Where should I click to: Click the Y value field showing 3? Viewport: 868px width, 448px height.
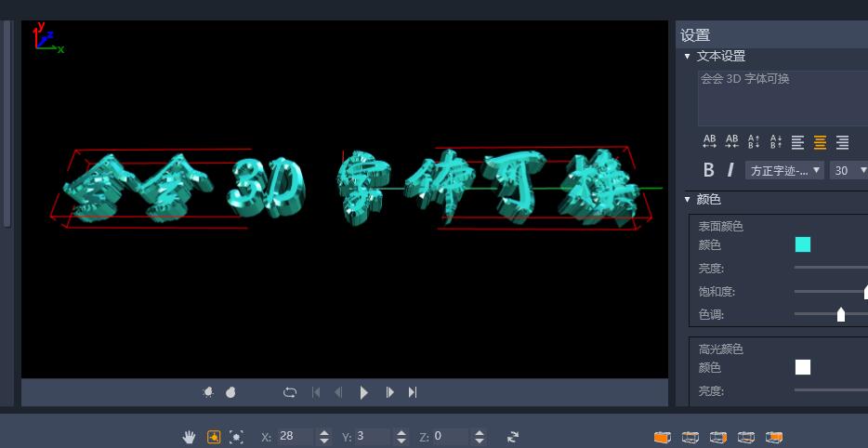point(372,436)
